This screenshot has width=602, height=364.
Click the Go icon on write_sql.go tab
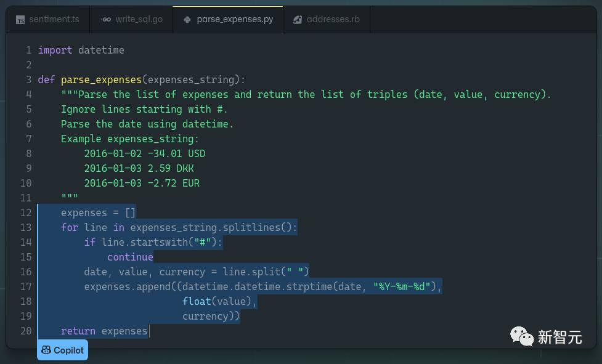pos(106,20)
